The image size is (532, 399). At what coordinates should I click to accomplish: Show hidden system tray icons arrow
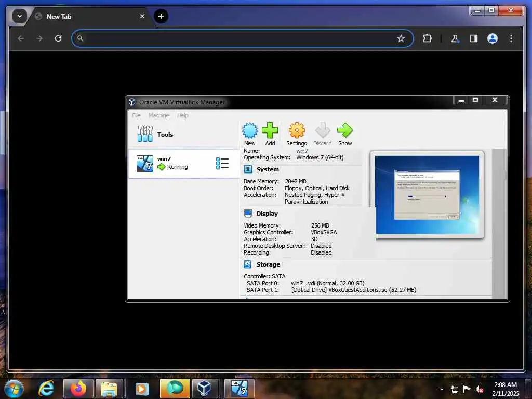click(x=442, y=389)
